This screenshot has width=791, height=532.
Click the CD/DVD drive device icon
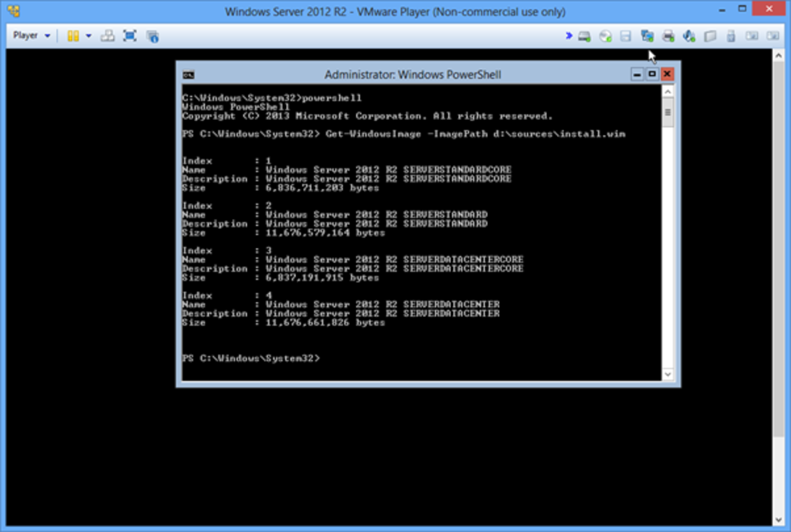coord(604,36)
